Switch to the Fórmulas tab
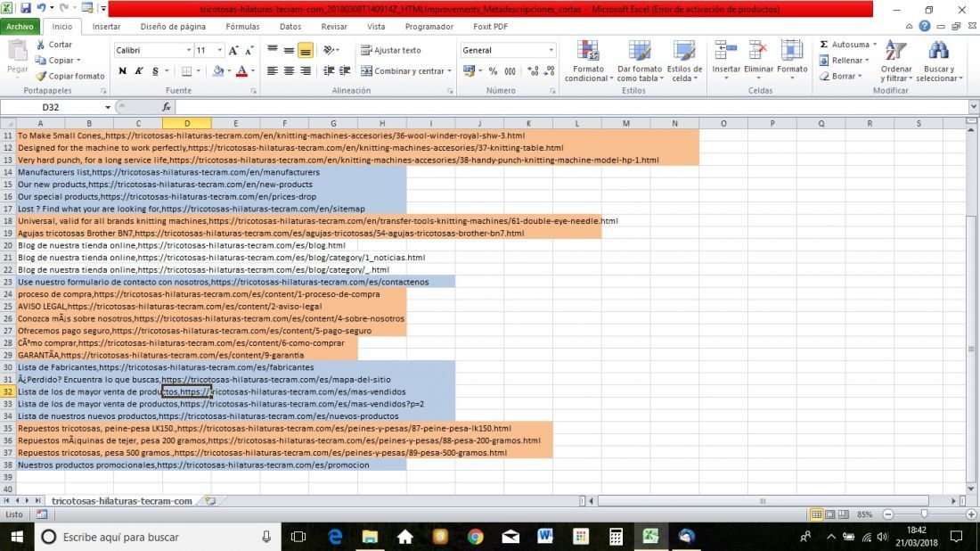Screen dimensions: 980x551 (x=242, y=26)
